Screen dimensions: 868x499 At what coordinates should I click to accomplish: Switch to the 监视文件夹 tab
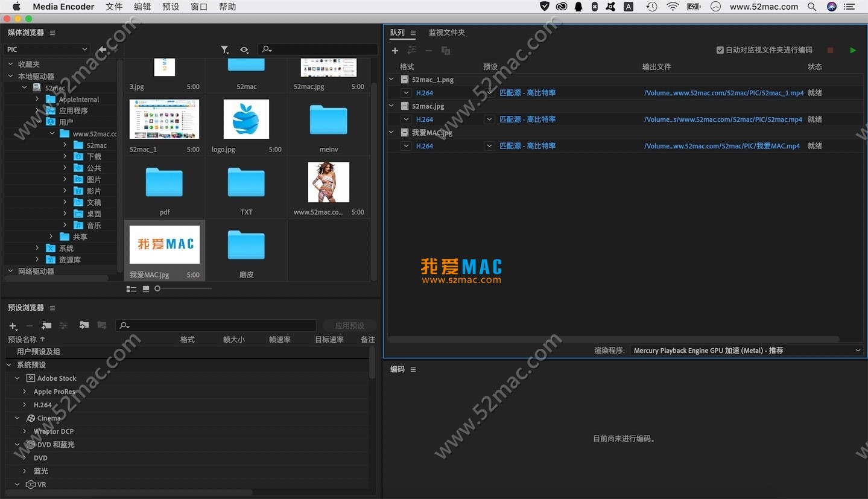[x=447, y=33]
